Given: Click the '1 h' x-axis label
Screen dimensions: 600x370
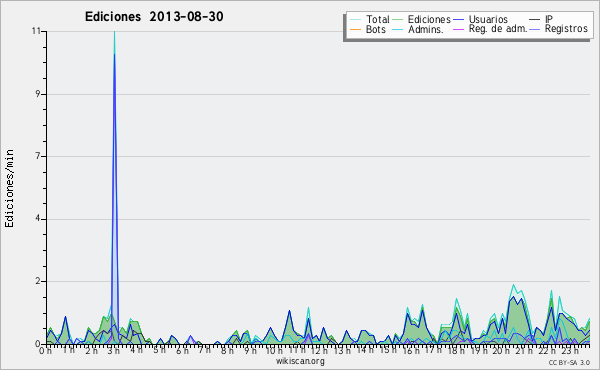Looking at the screenshot, I should pyautogui.click(x=68, y=350).
